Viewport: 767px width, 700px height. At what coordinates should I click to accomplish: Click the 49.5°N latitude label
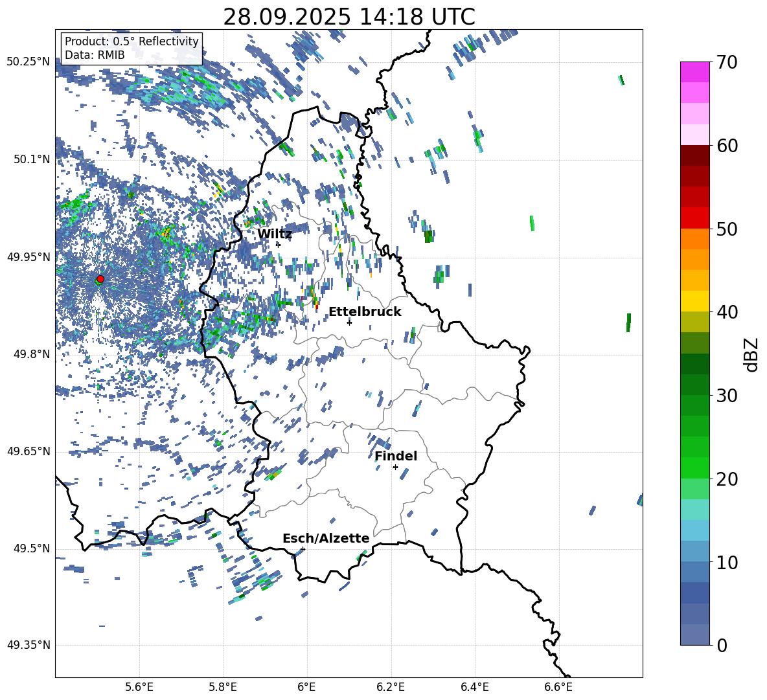click(32, 548)
